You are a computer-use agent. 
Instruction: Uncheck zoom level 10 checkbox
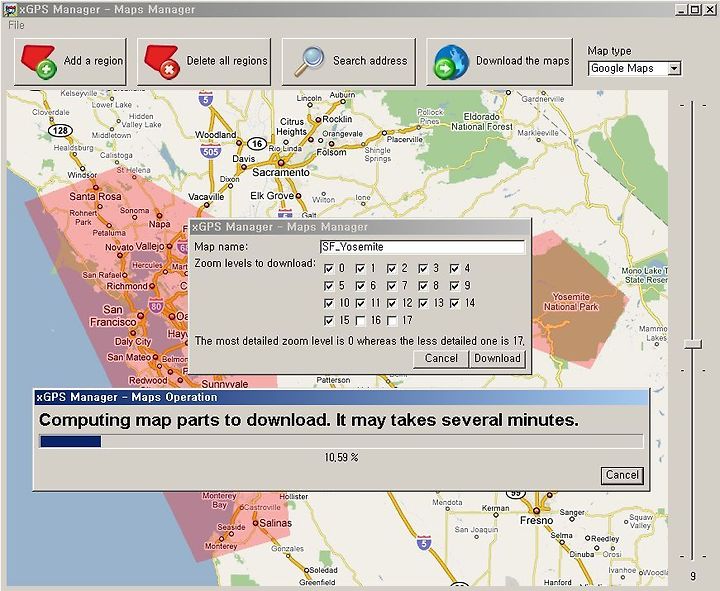(x=329, y=304)
